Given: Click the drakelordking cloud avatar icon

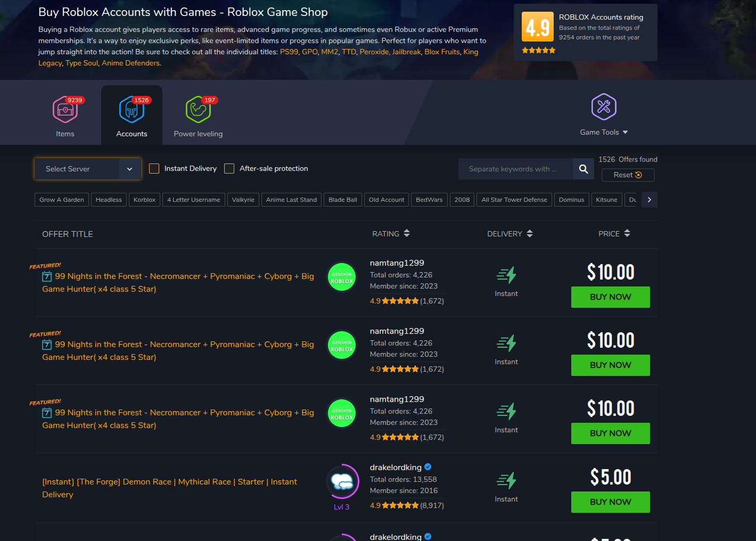Looking at the screenshot, I should (342, 482).
